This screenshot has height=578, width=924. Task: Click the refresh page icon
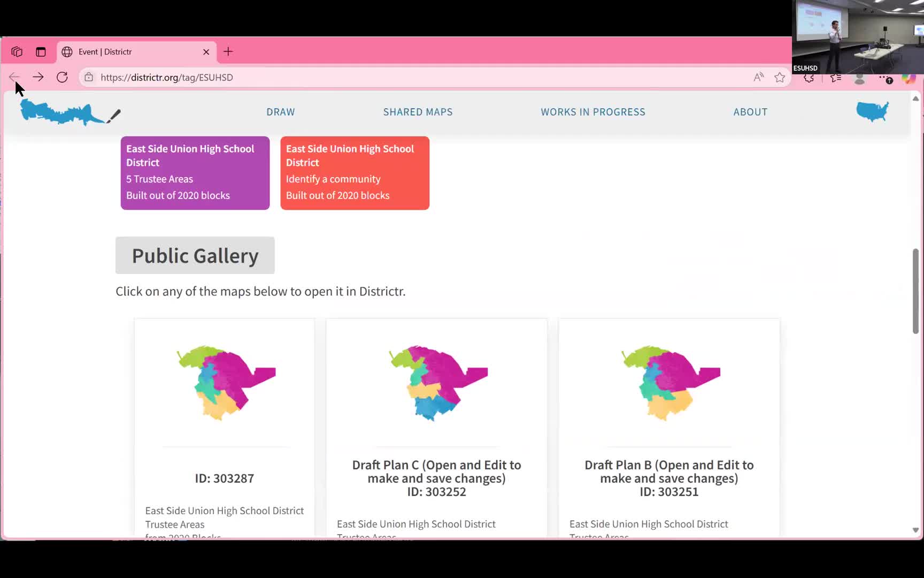62,77
